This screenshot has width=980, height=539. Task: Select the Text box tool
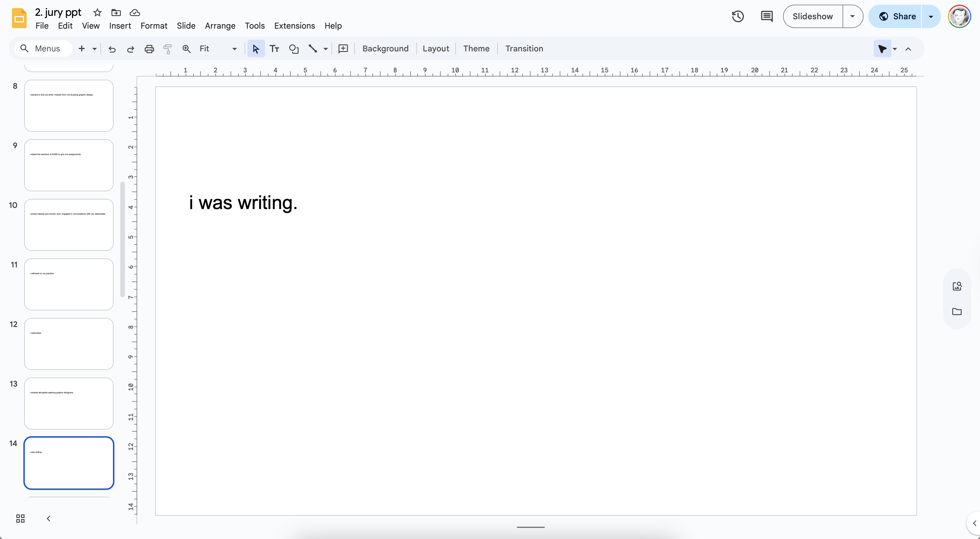(274, 49)
